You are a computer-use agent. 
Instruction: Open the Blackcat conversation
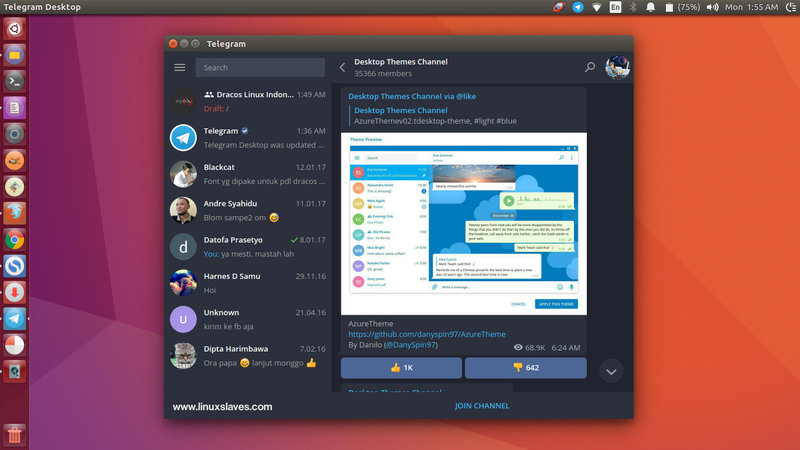pos(247,174)
